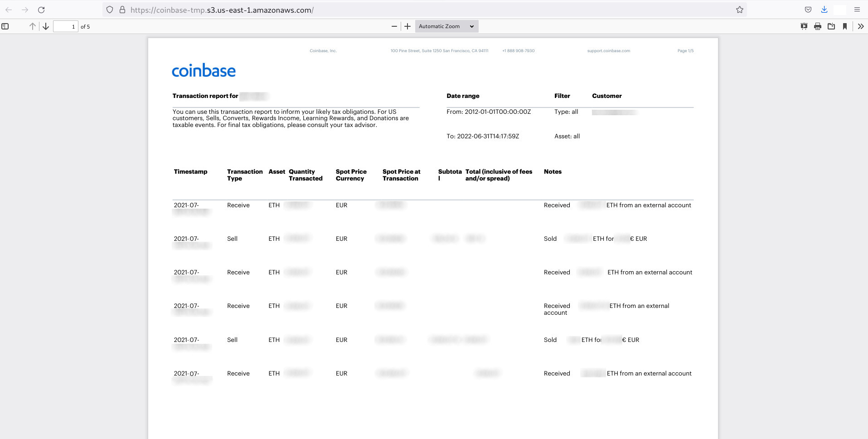Reload the current page
The width and height of the screenshot is (868, 439).
point(41,10)
